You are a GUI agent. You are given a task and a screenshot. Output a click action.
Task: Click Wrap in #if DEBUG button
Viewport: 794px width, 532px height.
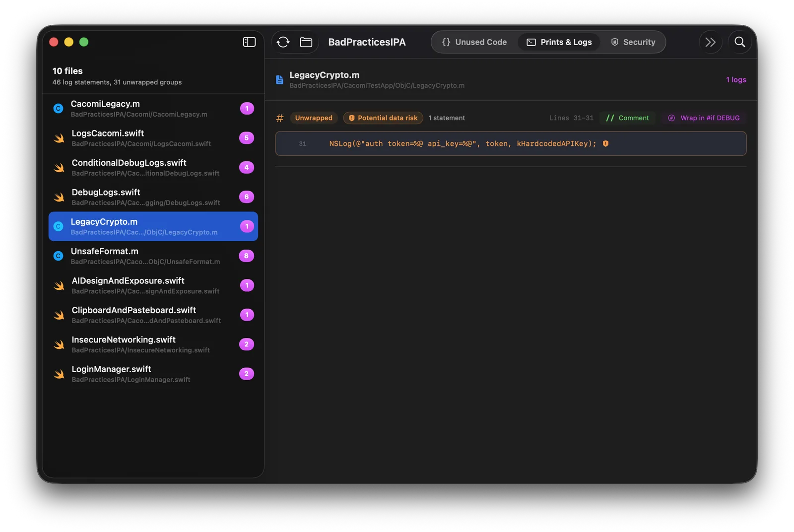point(704,118)
